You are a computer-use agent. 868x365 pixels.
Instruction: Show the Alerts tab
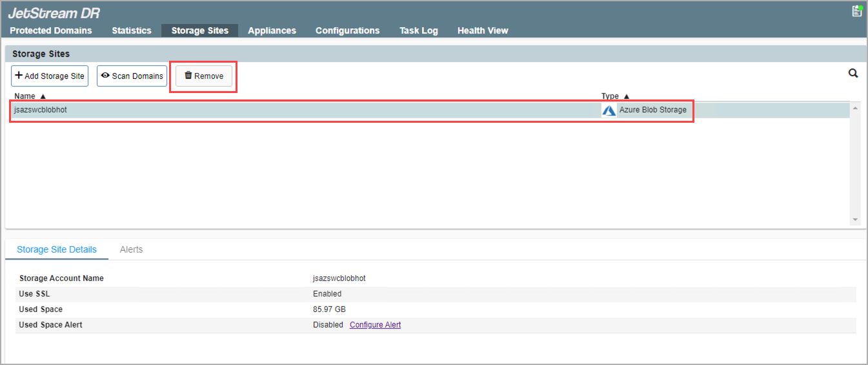coord(131,249)
